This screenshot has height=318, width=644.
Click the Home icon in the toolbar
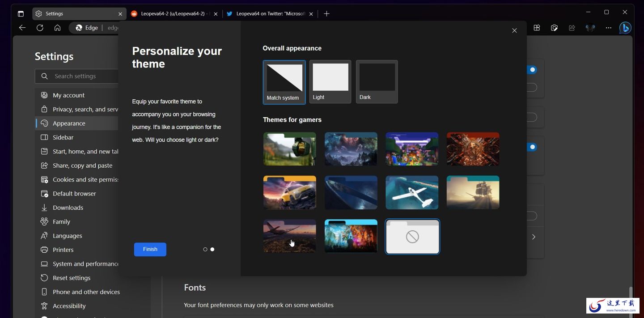coord(57,28)
